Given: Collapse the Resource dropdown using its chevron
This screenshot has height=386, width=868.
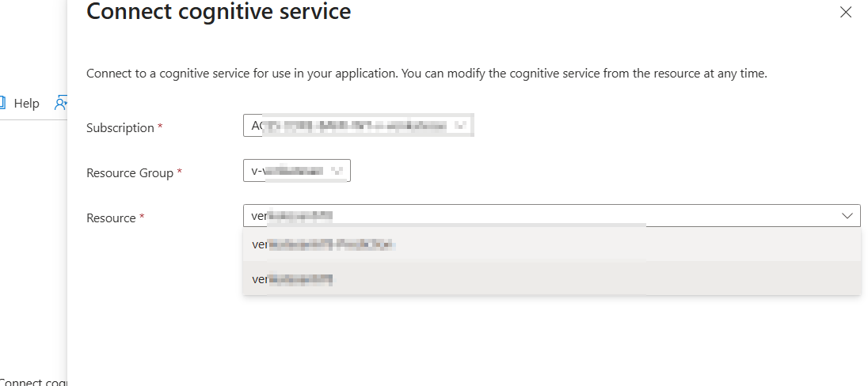Looking at the screenshot, I should pyautogui.click(x=847, y=216).
